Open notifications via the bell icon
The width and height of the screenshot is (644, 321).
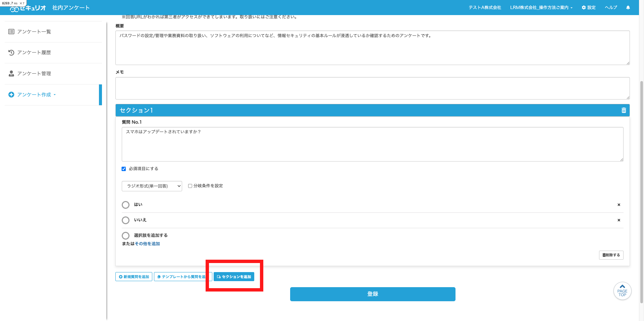[x=628, y=7]
